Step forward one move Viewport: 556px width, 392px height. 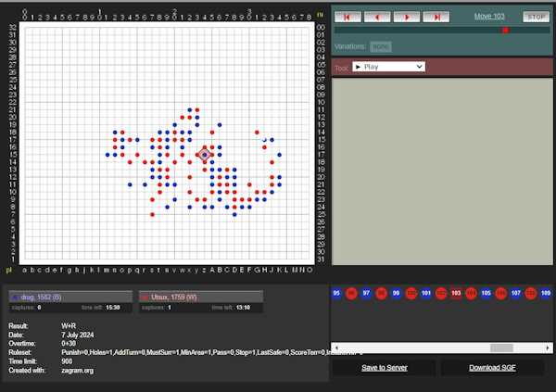(406, 17)
